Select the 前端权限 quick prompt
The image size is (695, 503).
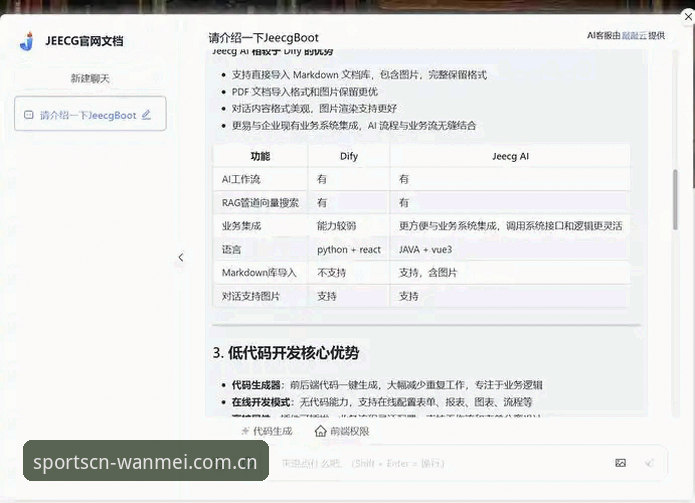coord(342,431)
